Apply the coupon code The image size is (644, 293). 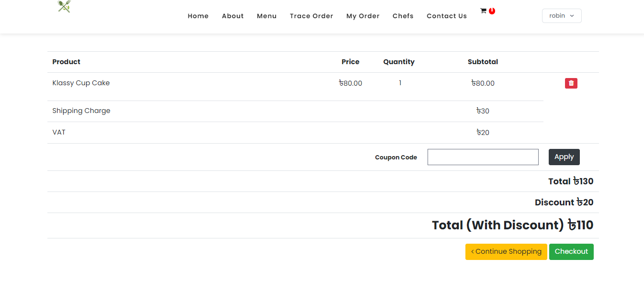(x=564, y=157)
